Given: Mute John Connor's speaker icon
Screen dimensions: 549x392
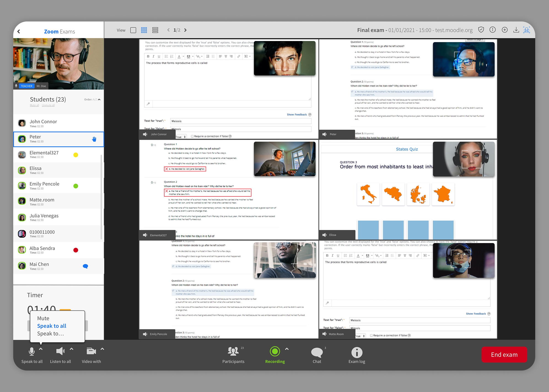Looking at the screenshot, I should (145, 134).
